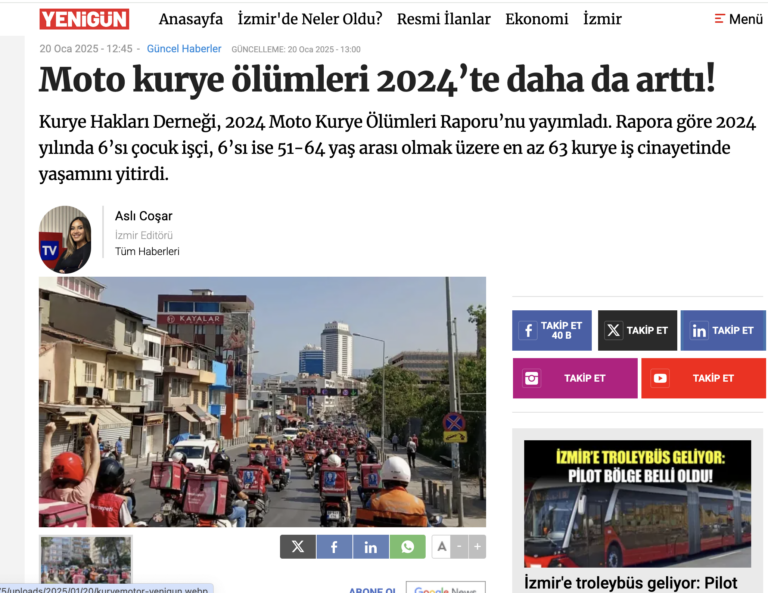Follow on Instagram in sidebar
Screen dimensions: 768x593
[x=575, y=378]
